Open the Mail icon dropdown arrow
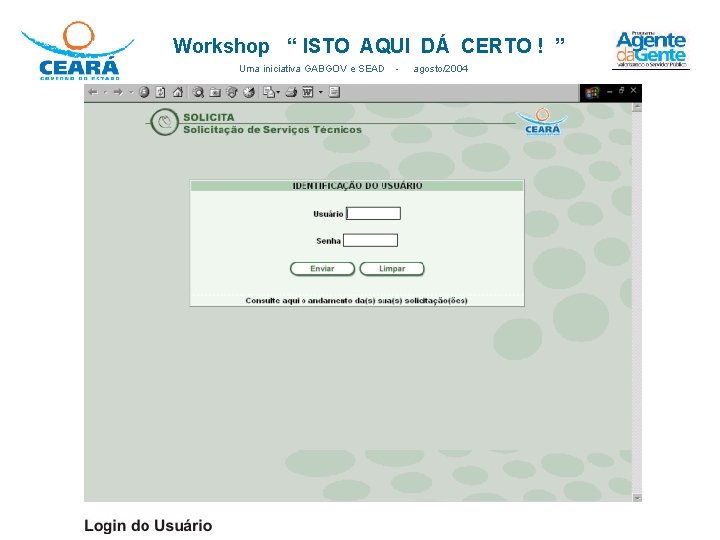Viewport: 720px width, 540px height. (x=278, y=93)
